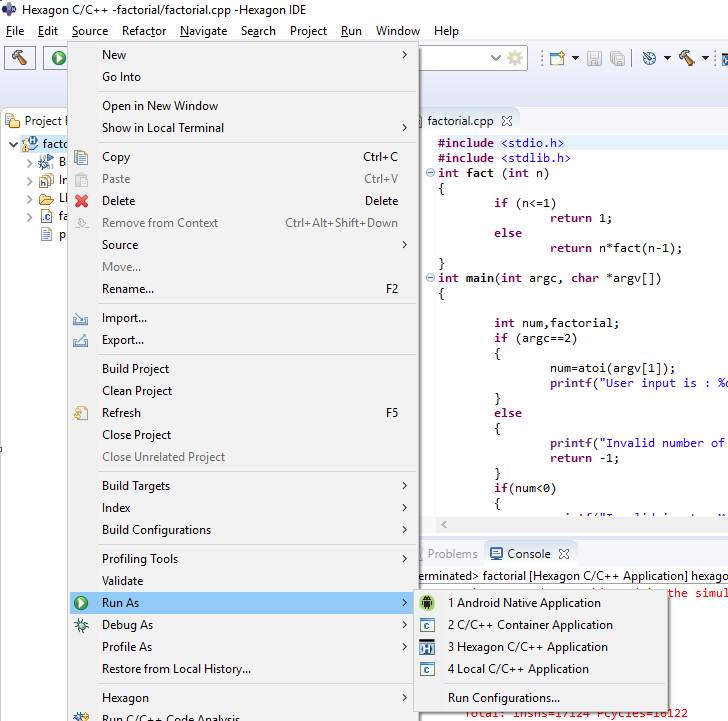Select Build Project in context menu

pos(244,369)
